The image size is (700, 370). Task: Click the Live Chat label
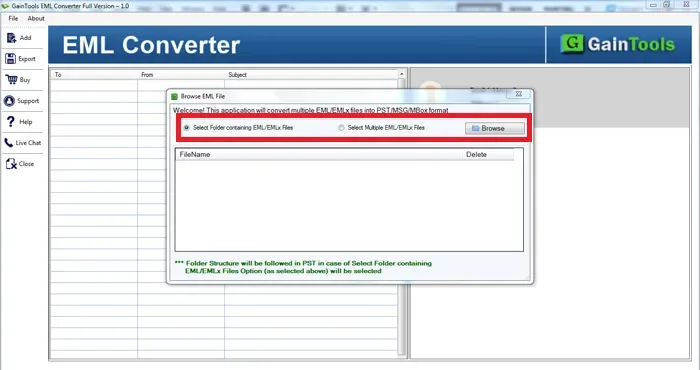[x=28, y=143]
